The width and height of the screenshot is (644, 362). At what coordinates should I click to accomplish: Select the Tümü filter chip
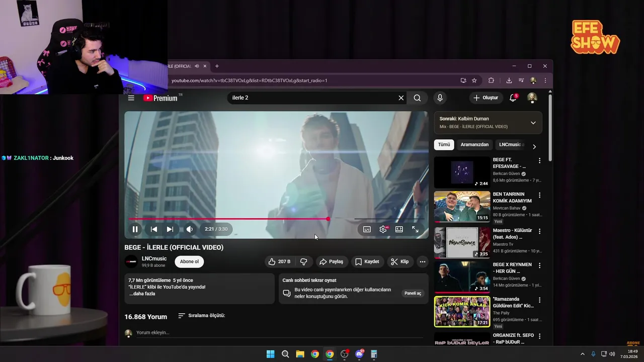pos(444,145)
